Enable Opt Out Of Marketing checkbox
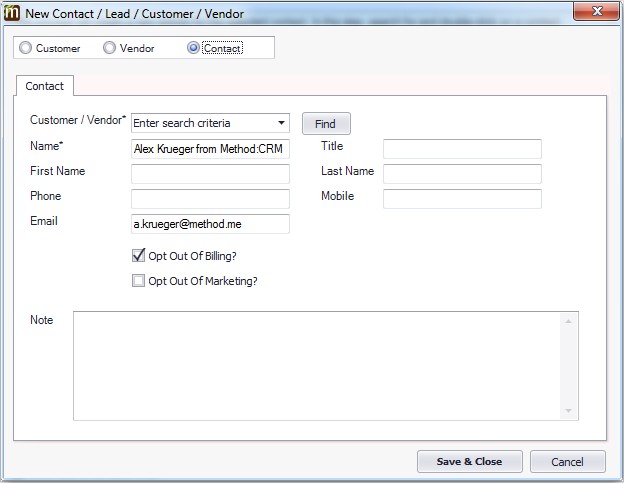This screenshot has width=624, height=483. (x=138, y=280)
